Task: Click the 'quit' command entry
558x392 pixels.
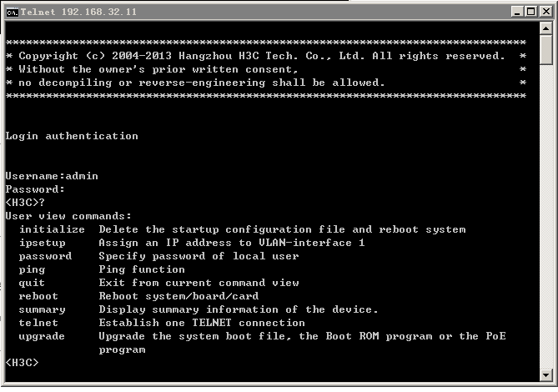Action: point(32,283)
